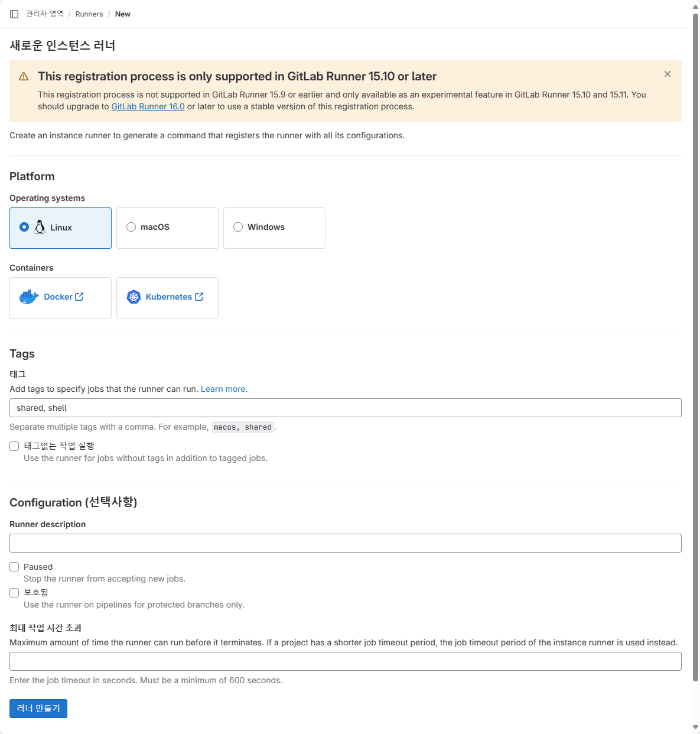The image size is (700, 734).
Task: Click the 러너 만들기 button
Action: [x=38, y=709]
